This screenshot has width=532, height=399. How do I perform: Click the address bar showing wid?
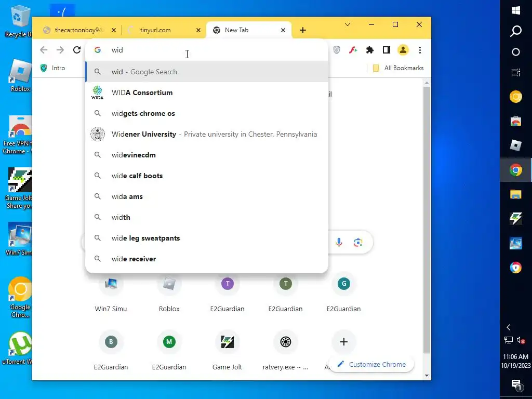tap(207, 50)
